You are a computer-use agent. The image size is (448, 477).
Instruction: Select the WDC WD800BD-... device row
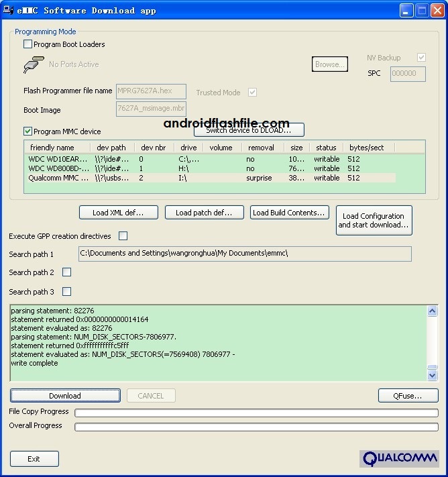tap(210, 168)
